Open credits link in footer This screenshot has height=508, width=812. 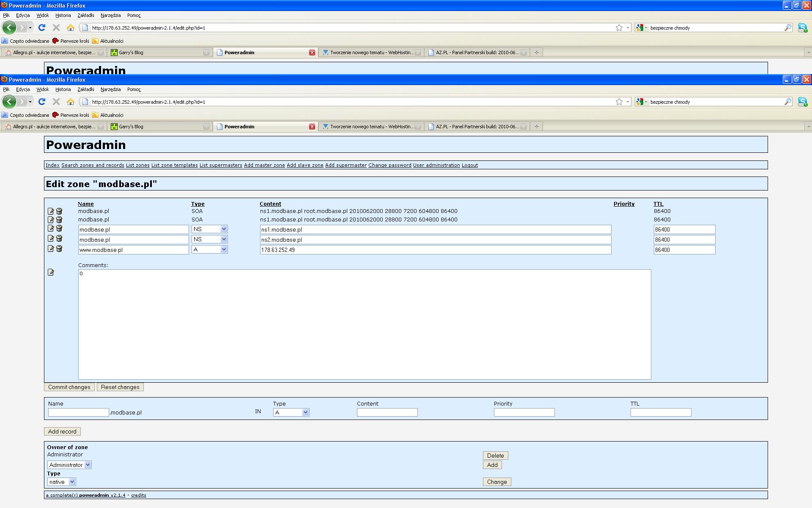(139, 495)
